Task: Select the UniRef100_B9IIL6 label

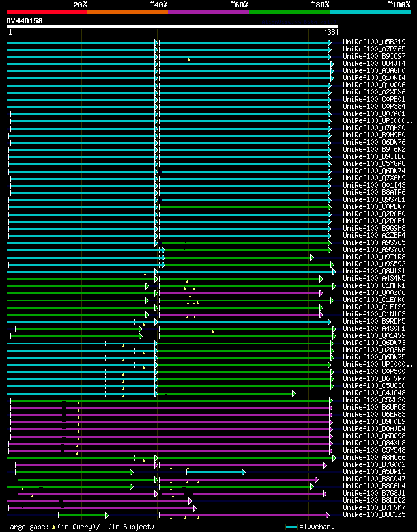Action: (x=374, y=156)
